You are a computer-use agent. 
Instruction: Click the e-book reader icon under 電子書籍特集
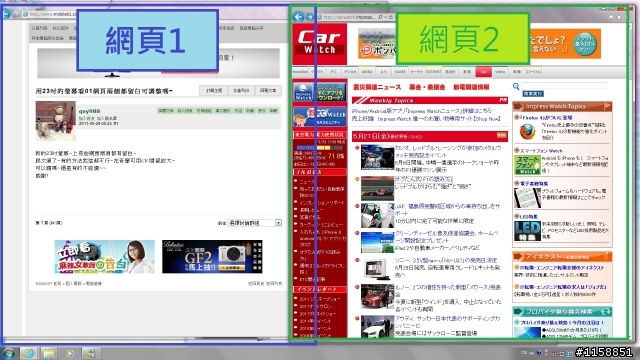point(527,198)
